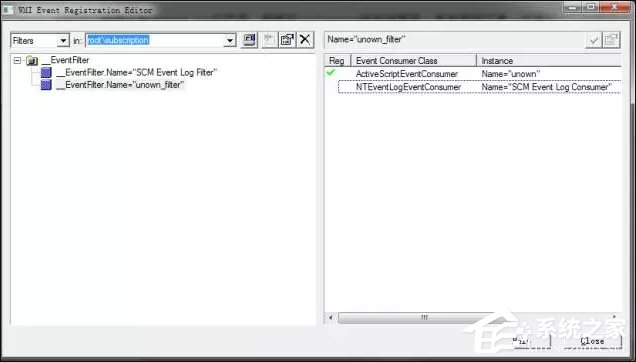The height and width of the screenshot is (362, 636).
Task: Click the connect to namespace icon
Action: [249, 40]
